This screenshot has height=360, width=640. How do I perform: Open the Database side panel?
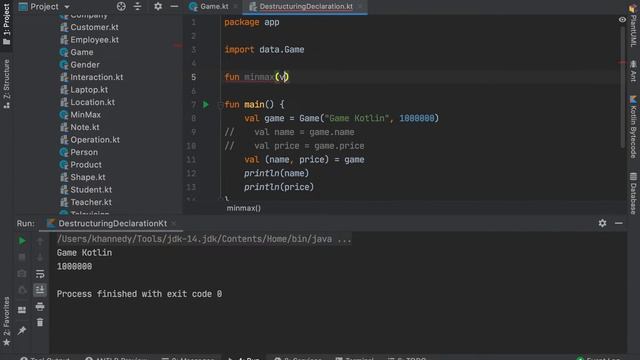tap(633, 193)
